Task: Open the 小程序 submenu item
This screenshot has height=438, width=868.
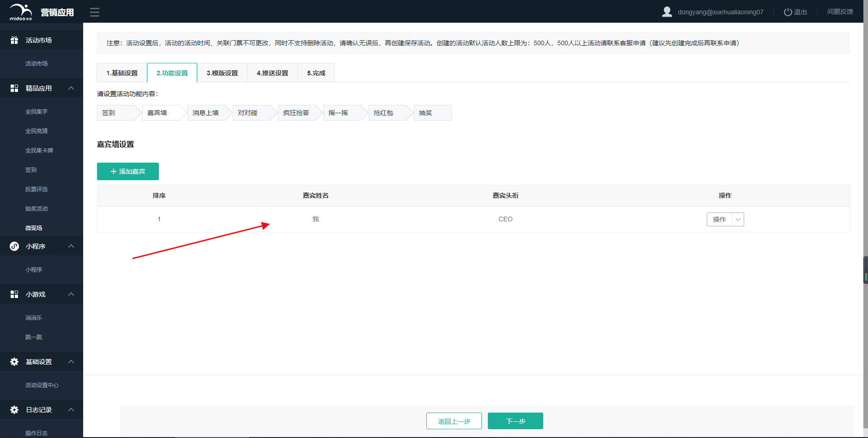Action: pos(34,269)
